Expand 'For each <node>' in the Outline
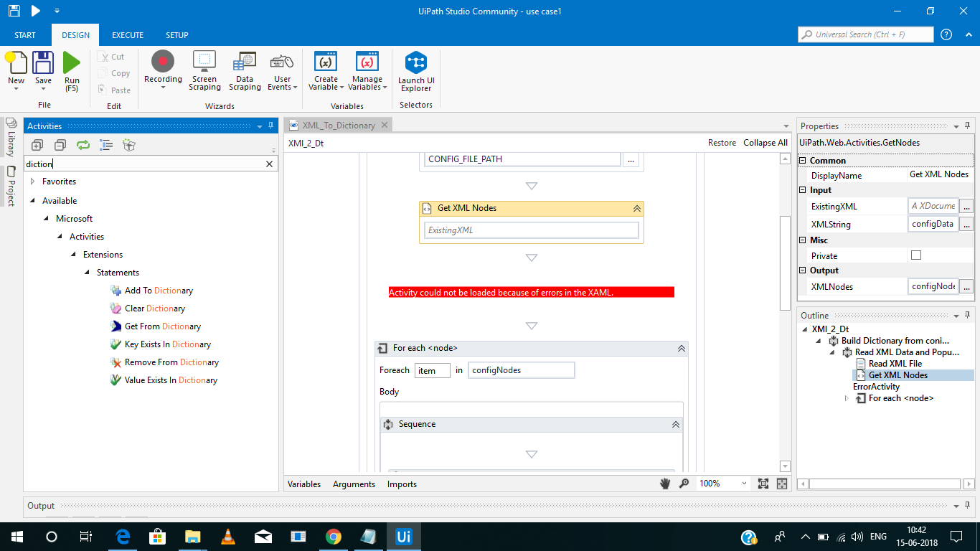 tap(846, 398)
